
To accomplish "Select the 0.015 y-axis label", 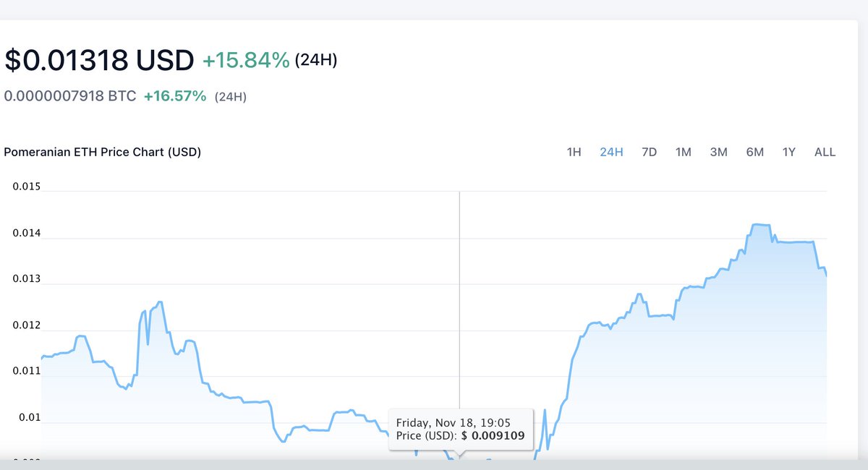I will (x=27, y=186).
